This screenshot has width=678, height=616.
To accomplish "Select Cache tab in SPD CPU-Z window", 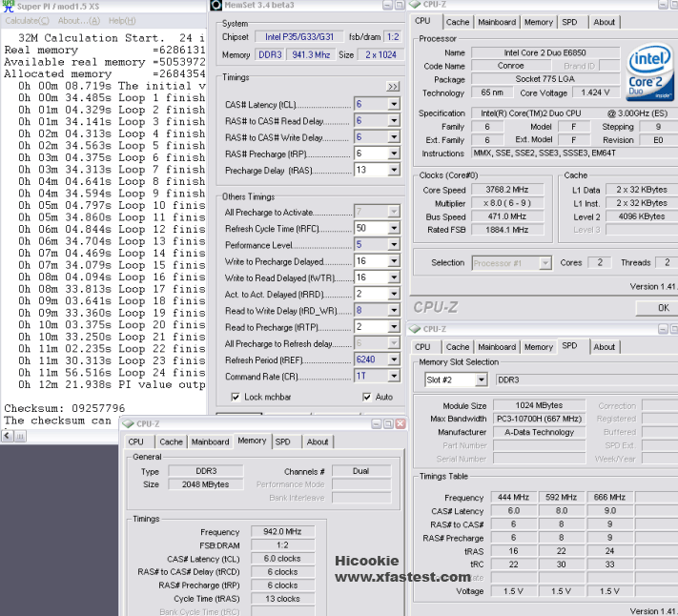I will pyautogui.click(x=458, y=347).
